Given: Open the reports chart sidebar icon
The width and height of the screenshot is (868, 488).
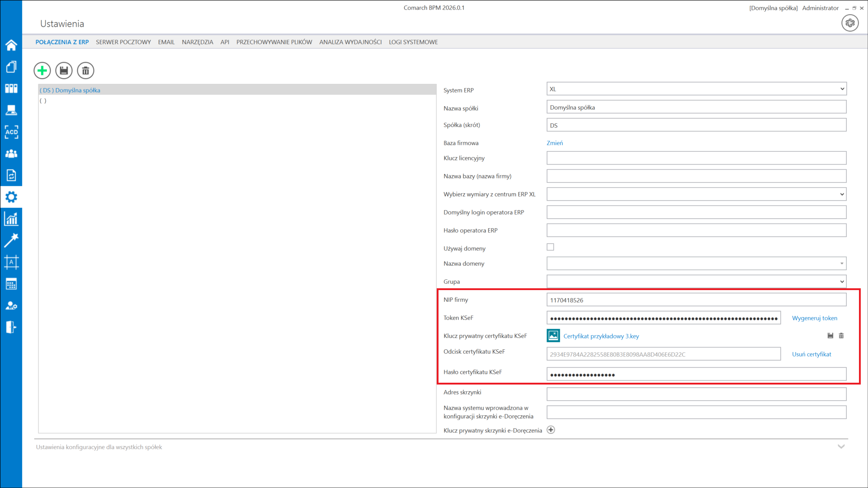Looking at the screenshot, I should (11, 219).
